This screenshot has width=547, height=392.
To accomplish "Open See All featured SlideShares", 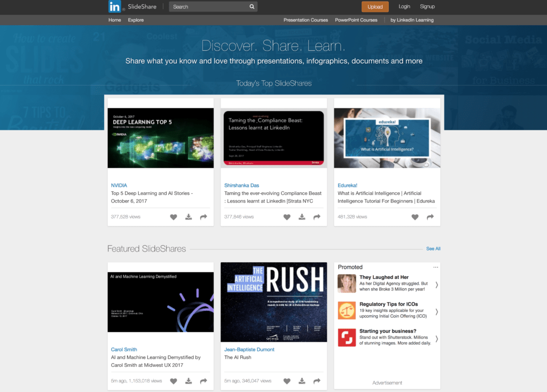I will click(433, 248).
